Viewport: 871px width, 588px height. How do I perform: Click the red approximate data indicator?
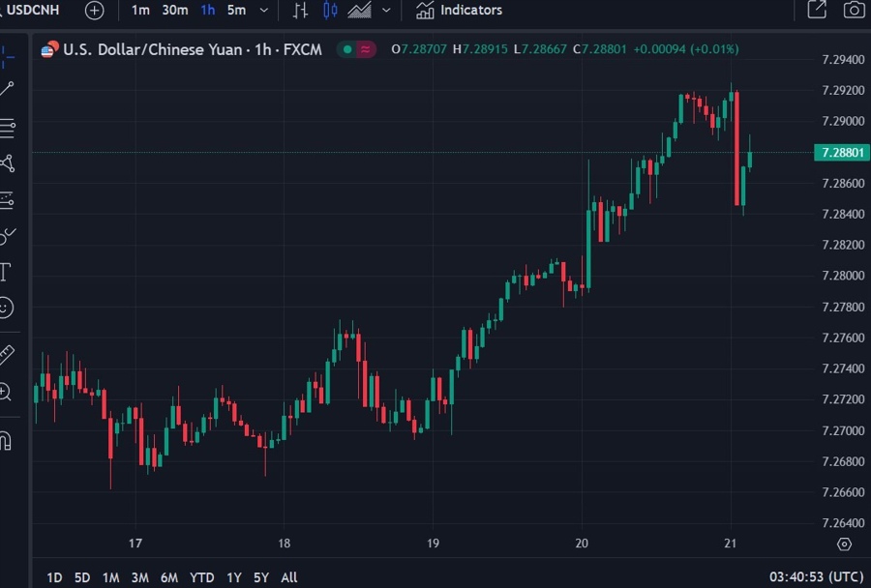pos(366,49)
